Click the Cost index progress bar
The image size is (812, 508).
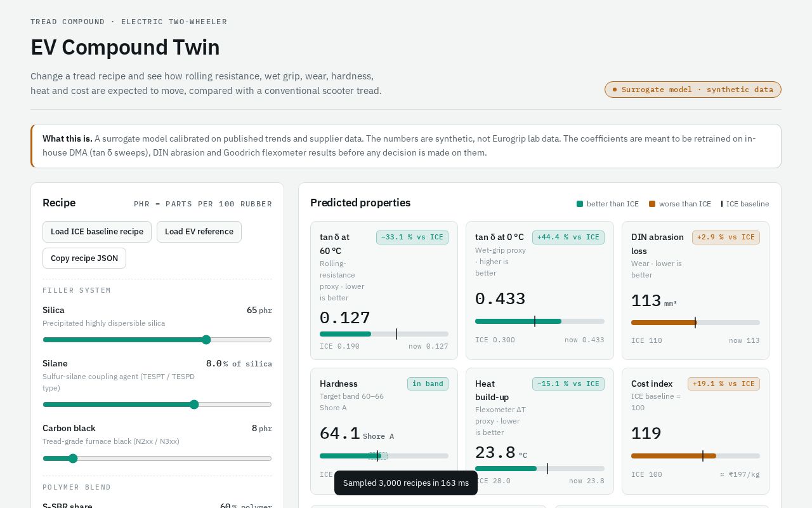[x=695, y=456]
